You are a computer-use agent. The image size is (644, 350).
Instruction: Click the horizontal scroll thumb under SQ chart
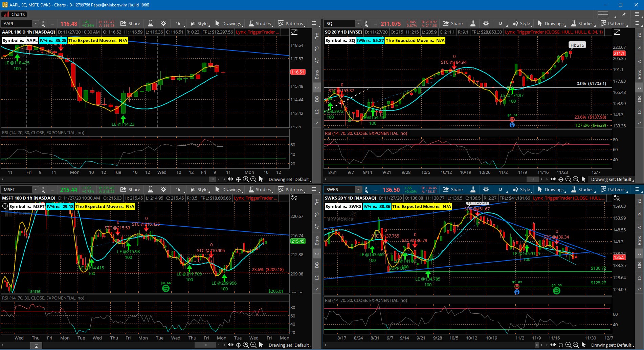tap(533, 179)
